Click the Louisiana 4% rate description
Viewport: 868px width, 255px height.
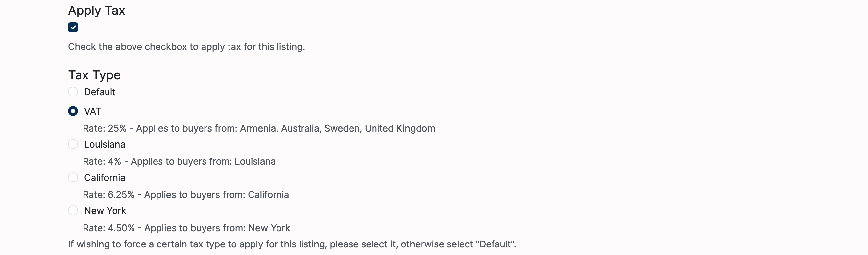click(179, 162)
